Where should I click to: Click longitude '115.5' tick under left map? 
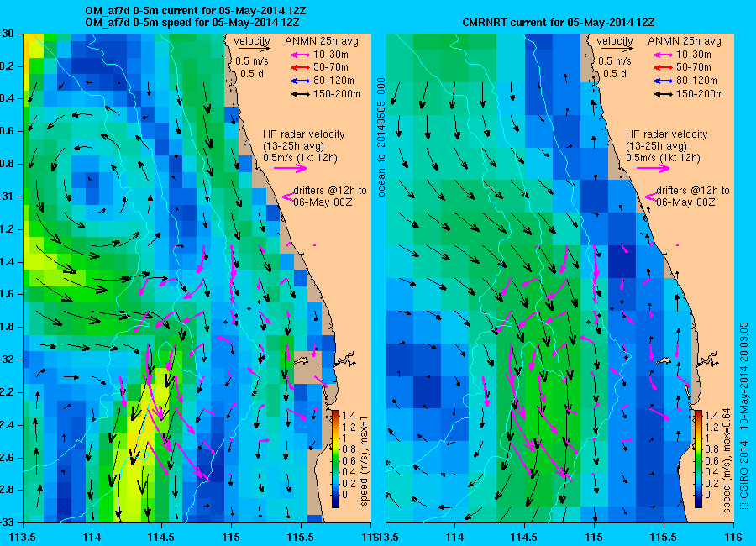[x=301, y=537]
